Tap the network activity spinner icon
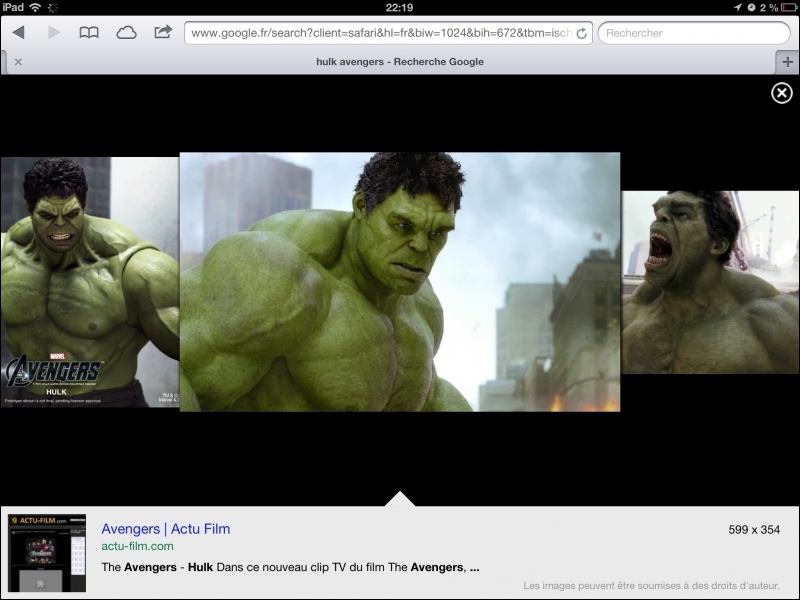 pyautogui.click(x=53, y=7)
